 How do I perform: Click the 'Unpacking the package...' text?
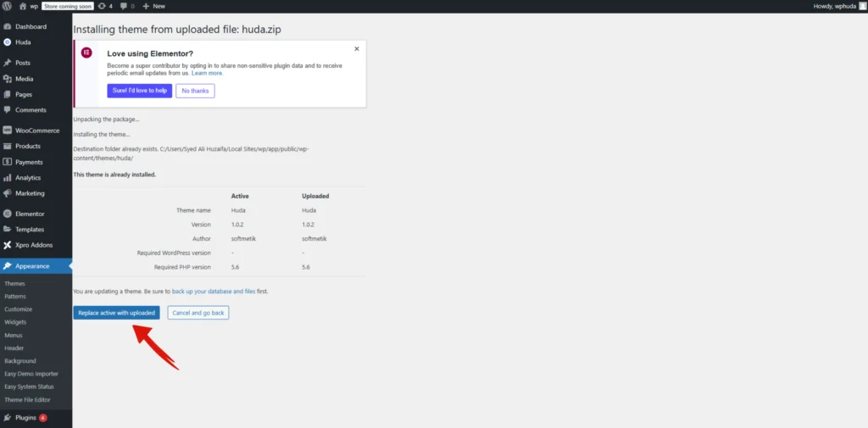click(106, 119)
